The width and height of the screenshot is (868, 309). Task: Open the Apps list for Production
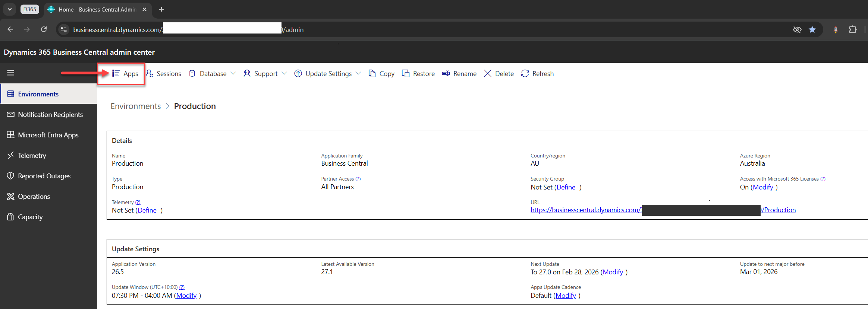point(125,74)
